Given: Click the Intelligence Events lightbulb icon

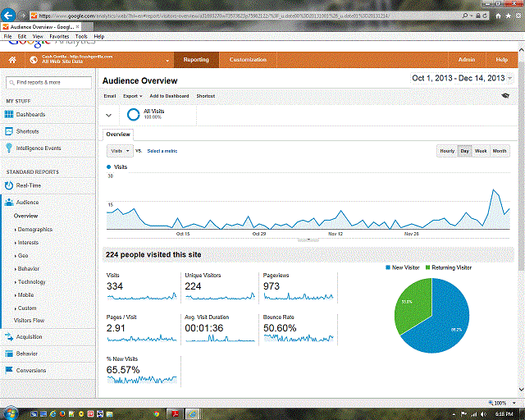Looking at the screenshot, I should click(9, 148).
